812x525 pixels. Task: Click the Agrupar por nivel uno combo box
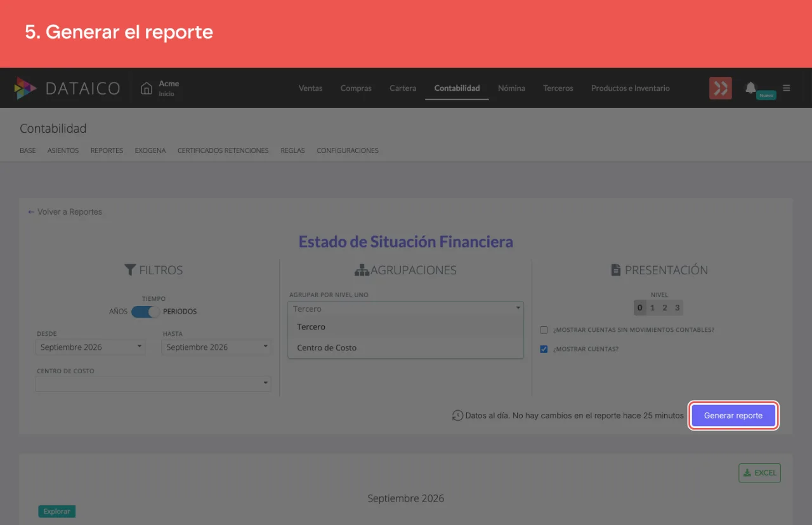click(406, 309)
